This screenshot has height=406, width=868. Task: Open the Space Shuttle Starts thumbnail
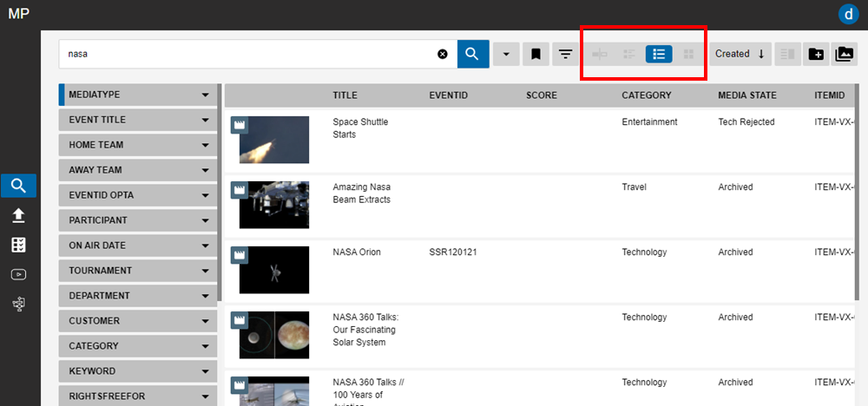tap(274, 140)
